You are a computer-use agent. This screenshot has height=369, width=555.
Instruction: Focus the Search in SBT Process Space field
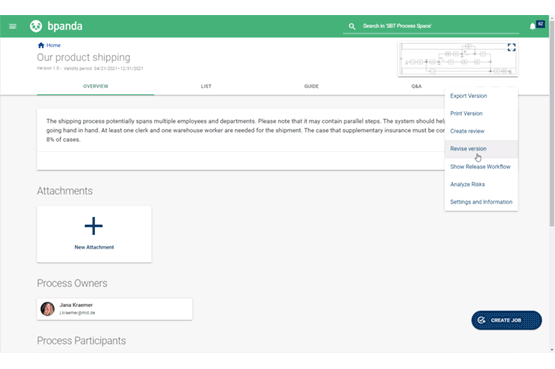click(431, 26)
